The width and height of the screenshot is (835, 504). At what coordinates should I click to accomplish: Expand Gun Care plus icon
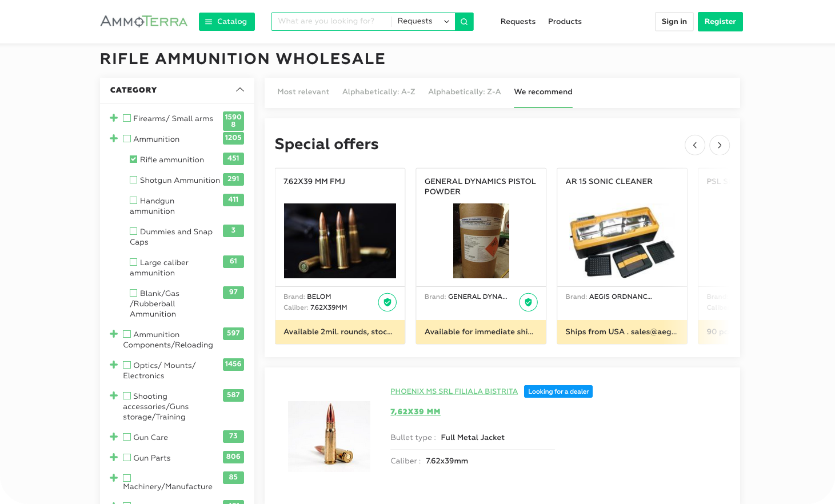pyautogui.click(x=114, y=437)
